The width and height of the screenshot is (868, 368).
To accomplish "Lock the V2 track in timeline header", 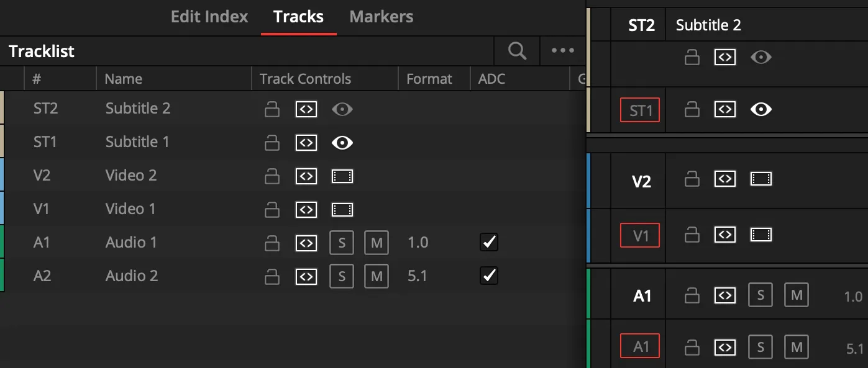I will click(x=690, y=180).
